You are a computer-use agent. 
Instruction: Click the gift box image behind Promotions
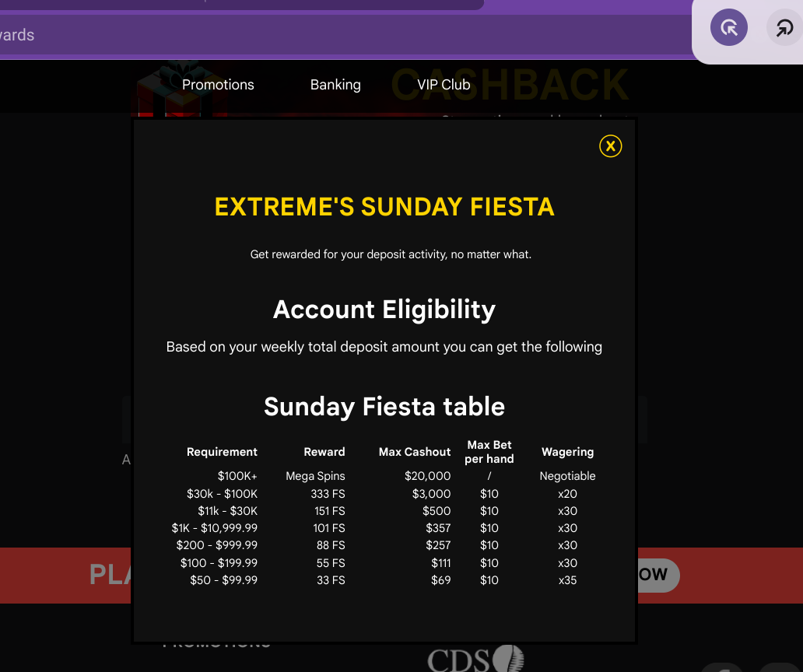pos(177,88)
